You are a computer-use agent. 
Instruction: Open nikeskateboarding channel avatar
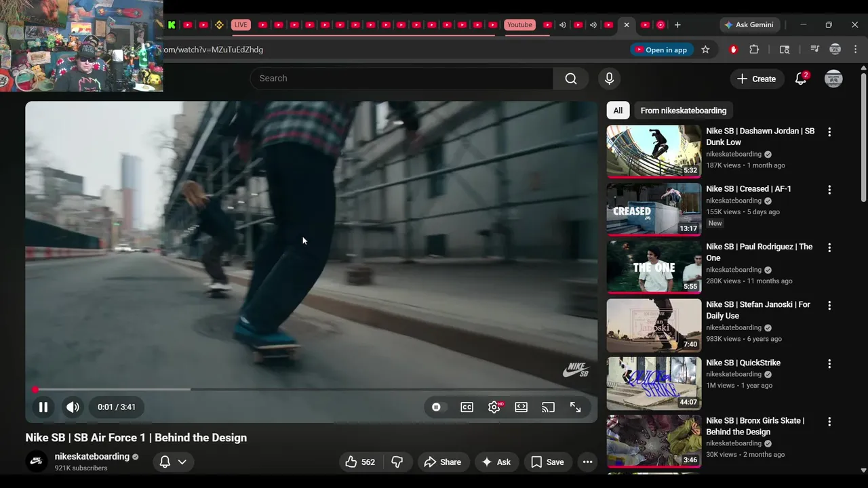pyautogui.click(x=37, y=462)
